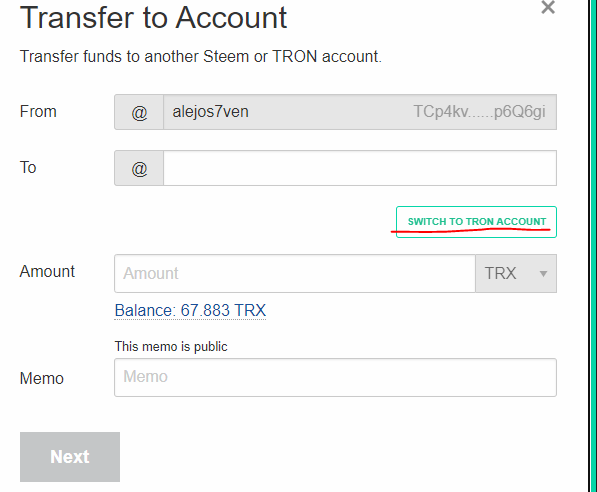Click the Transfer to Account heading
The image size is (597, 492).
click(153, 18)
